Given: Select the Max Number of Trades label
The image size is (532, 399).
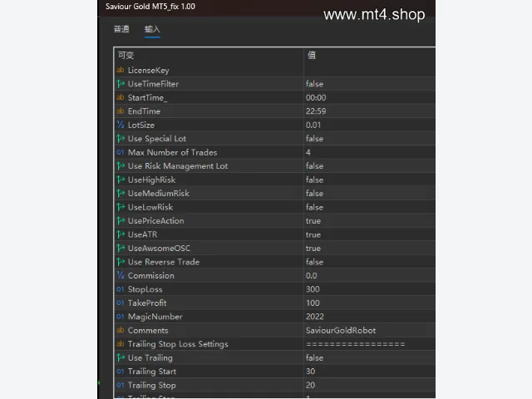Looking at the screenshot, I should (172, 152).
